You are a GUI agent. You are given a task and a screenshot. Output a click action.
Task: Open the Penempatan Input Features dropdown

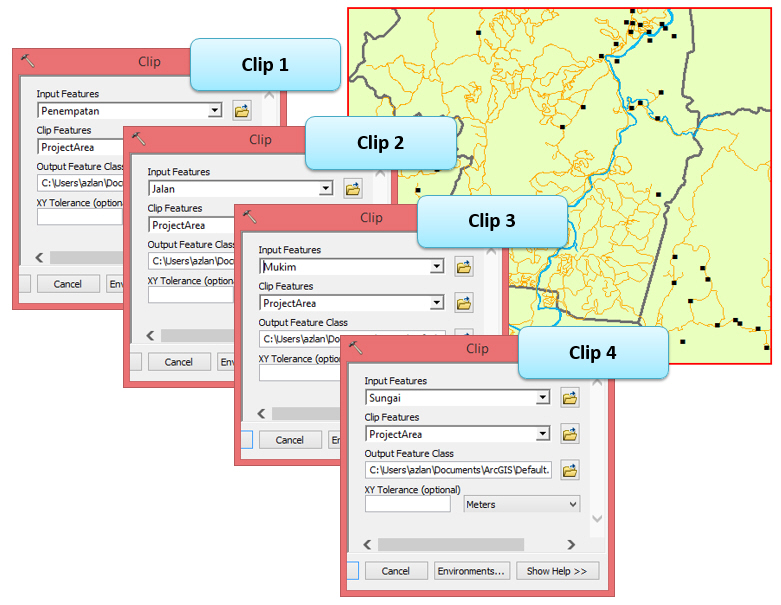[215, 110]
